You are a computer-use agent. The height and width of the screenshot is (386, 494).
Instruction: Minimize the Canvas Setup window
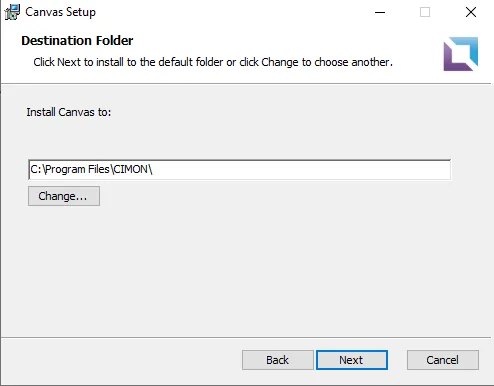tap(380, 12)
